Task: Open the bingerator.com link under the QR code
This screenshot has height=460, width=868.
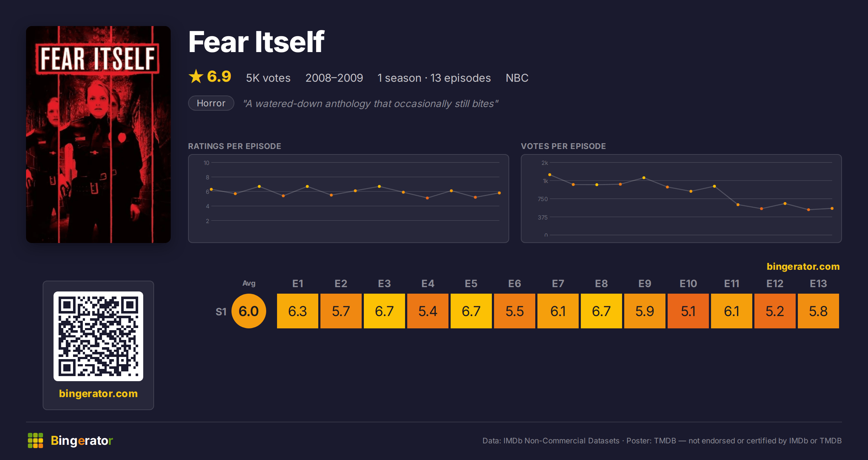Action: (98, 393)
